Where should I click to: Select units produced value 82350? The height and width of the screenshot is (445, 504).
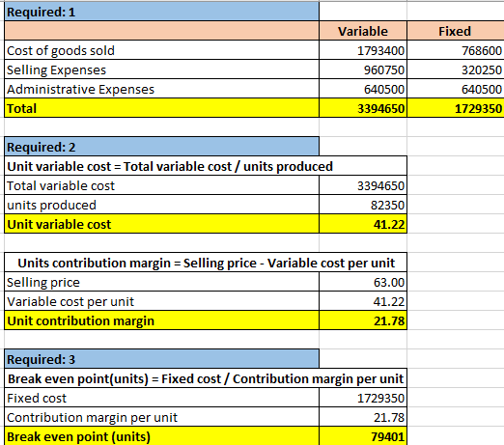(363, 205)
